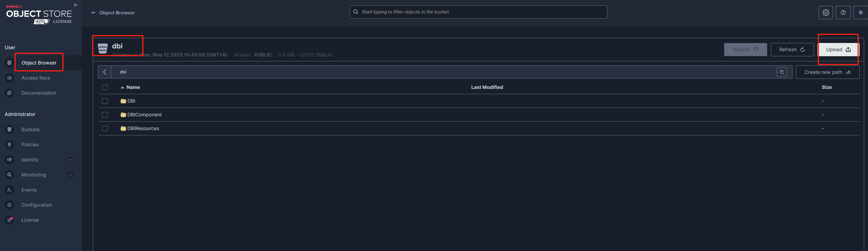Click the Refresh button
The width and height of the screenshot is (868, 251).
pos(792,49)
